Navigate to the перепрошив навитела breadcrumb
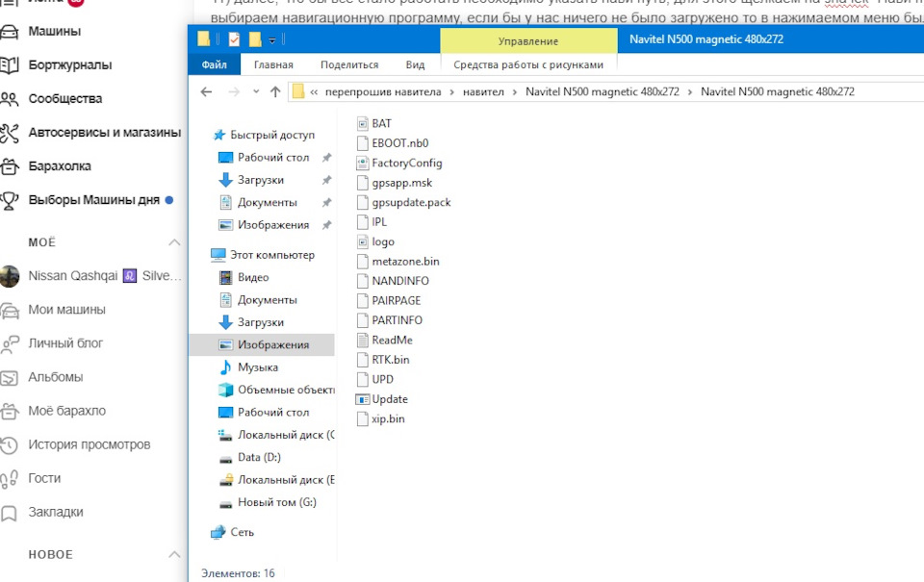 pos(383,92)
